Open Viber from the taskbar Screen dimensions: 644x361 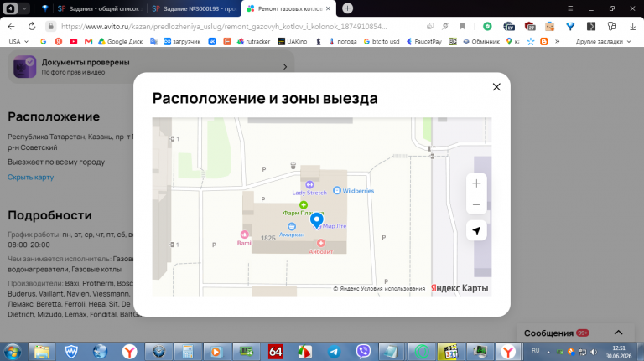pos(363,352)
